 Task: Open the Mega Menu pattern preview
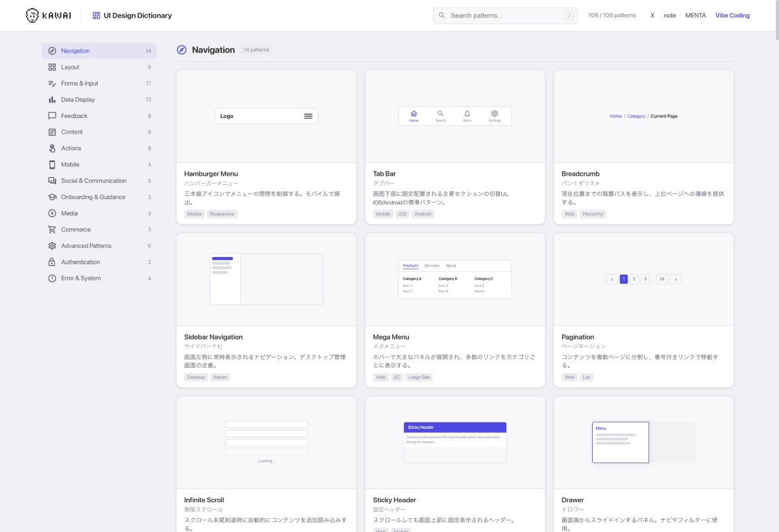[x=454, y=279]
